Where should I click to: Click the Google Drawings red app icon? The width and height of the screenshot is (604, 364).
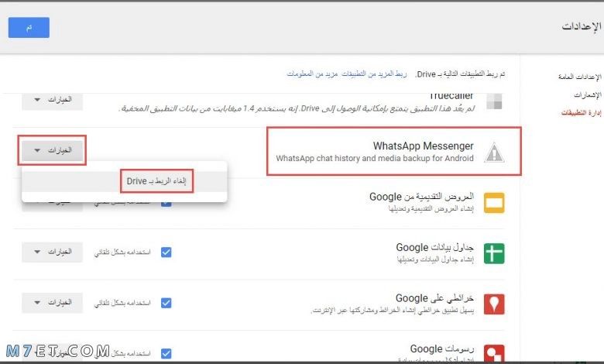494,353
